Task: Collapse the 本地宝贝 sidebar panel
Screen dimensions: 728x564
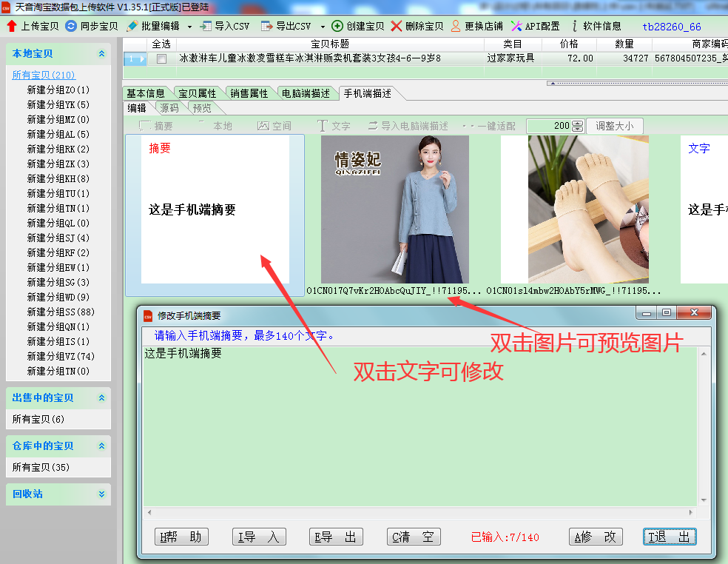Action: pyautogui.click(x=101, y=54)
